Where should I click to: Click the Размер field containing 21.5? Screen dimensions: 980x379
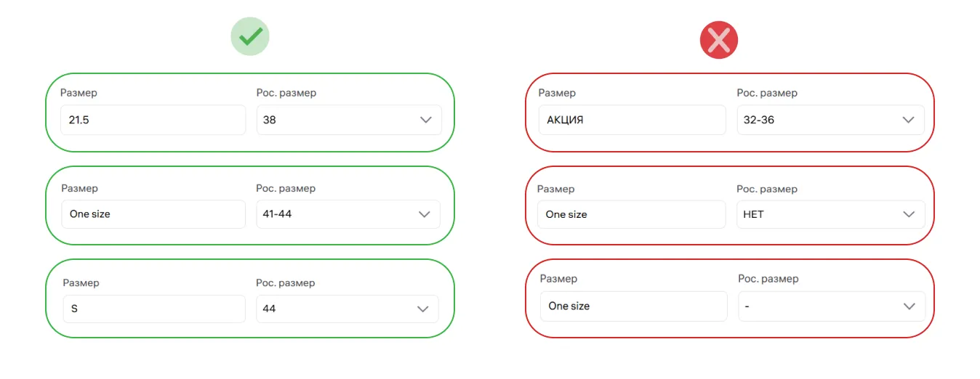point(153,120)
